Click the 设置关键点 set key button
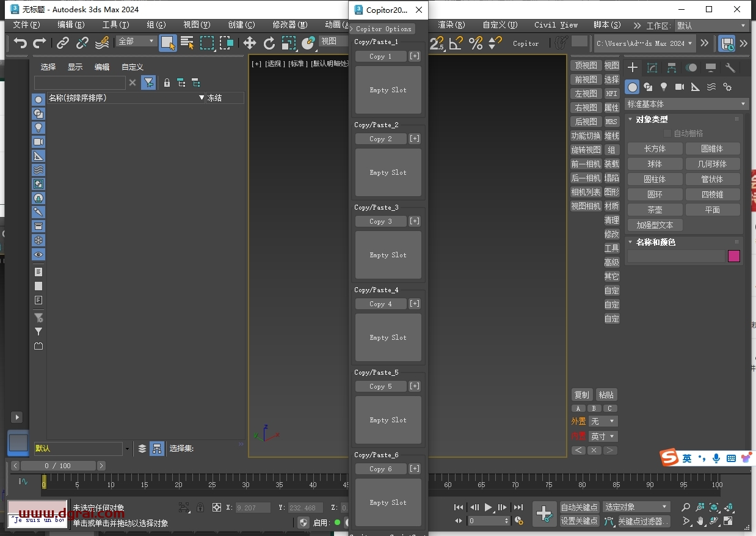756x536 pixels. point(579,521)
